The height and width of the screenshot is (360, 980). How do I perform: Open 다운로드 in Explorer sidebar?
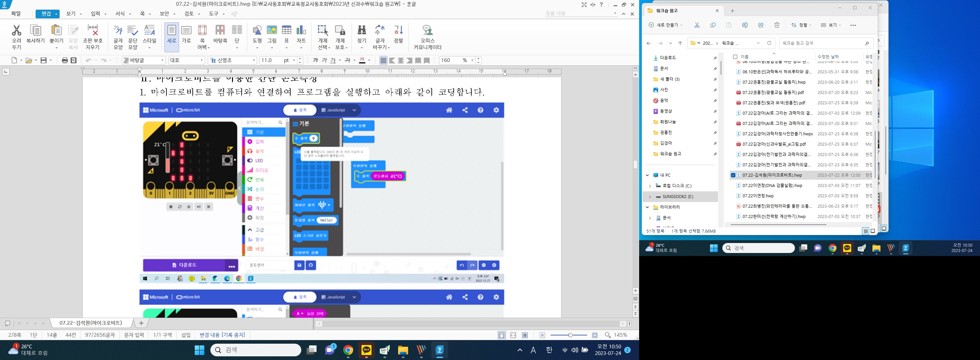pos(668,58)
